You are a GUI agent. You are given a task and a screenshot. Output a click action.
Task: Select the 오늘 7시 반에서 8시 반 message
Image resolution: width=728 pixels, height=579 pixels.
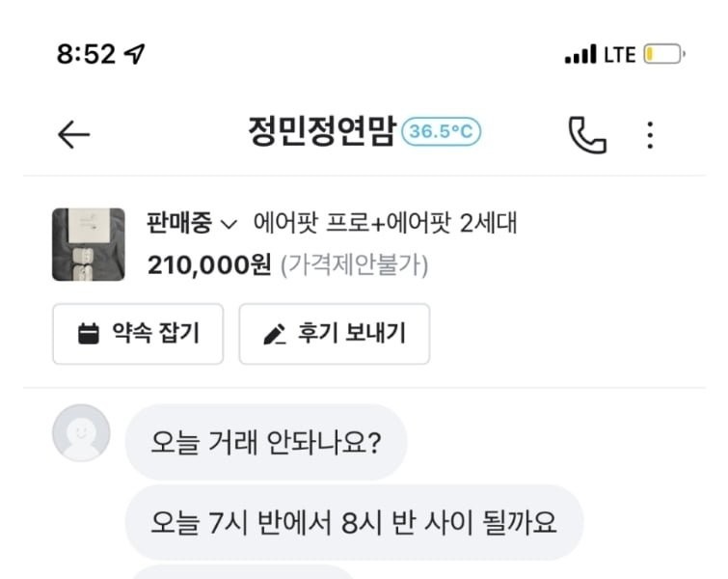354,522
